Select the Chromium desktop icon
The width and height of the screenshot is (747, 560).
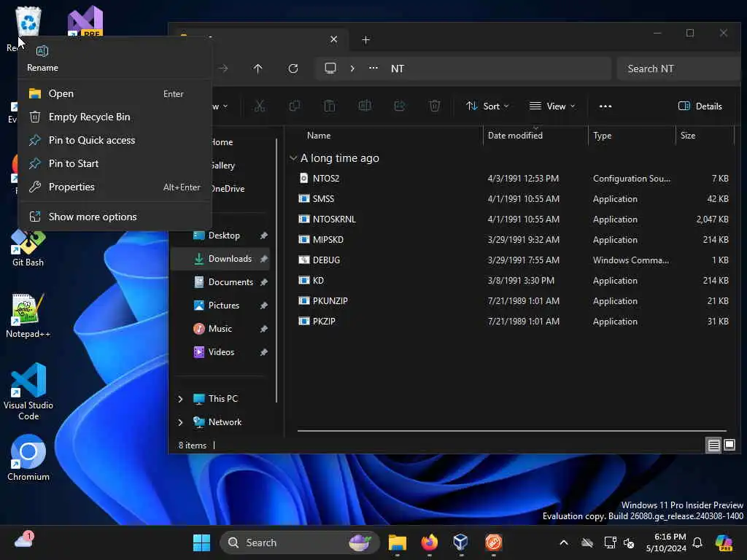click(28, 458)
